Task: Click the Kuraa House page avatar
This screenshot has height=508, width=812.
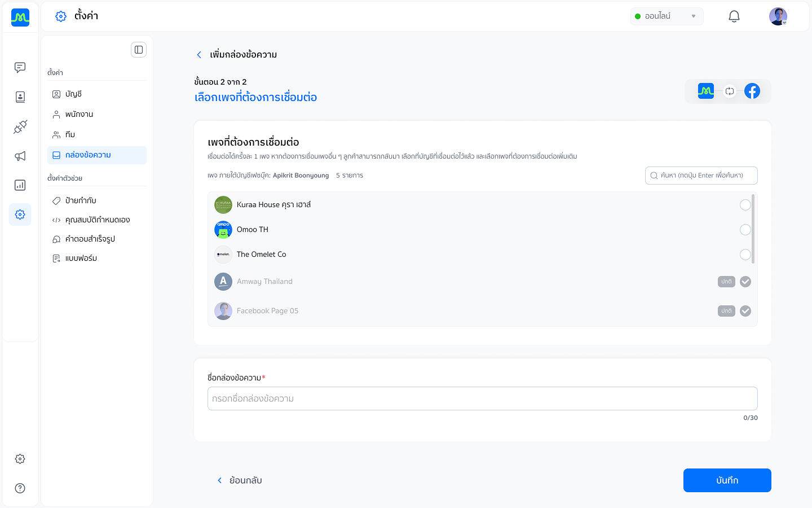Action: pos(223,204)
